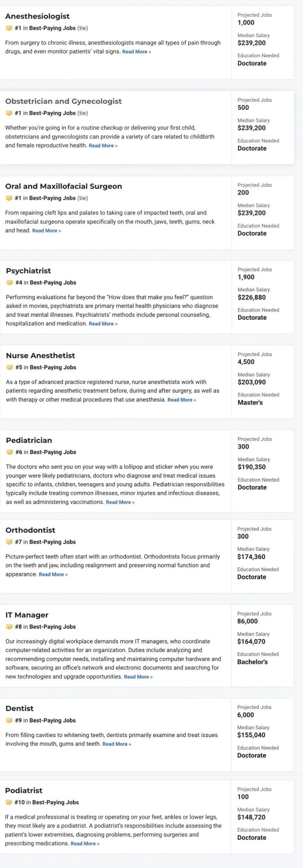Read More about Podiatrist
Image resolution: width=303 pixels, height=868 pixels.
(x=85, y=844)
